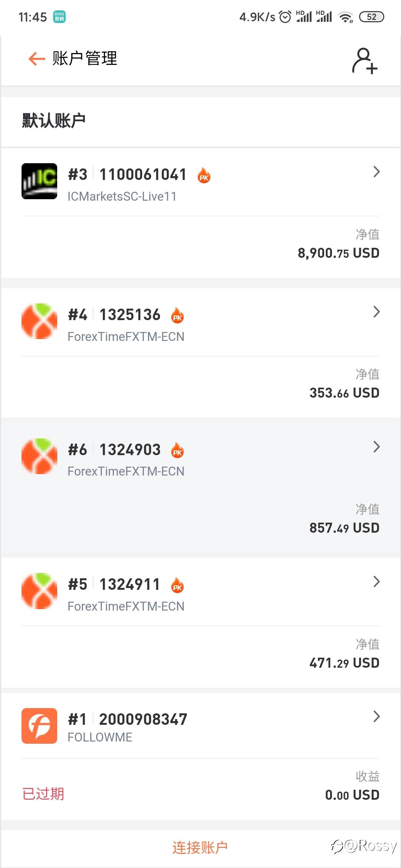Image resolution: width=401 pixels, height=868 pixels.
Task: Open chevron for account #4 1325136
Action: 376,312
